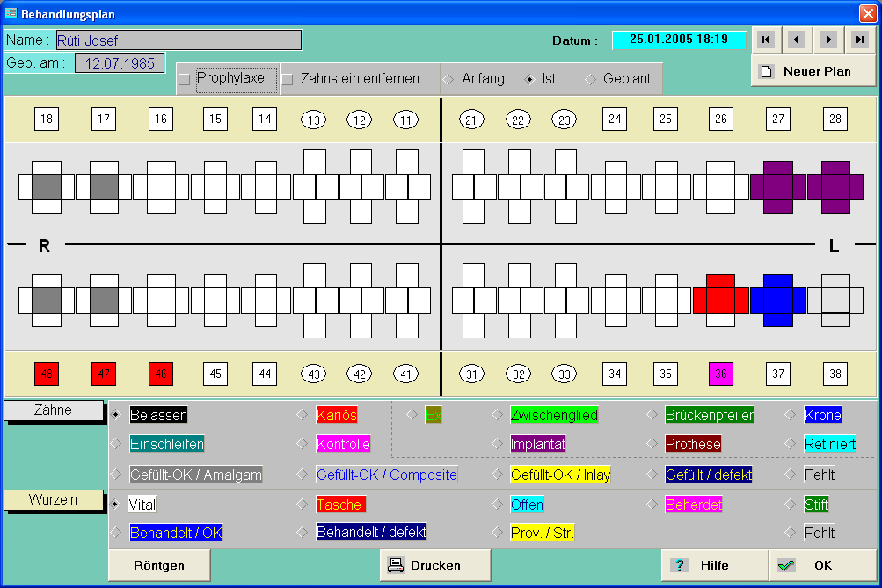Choose the Anfang radio option
The height and width of the screenshot is (588, 882).
[x=448, y=79]
